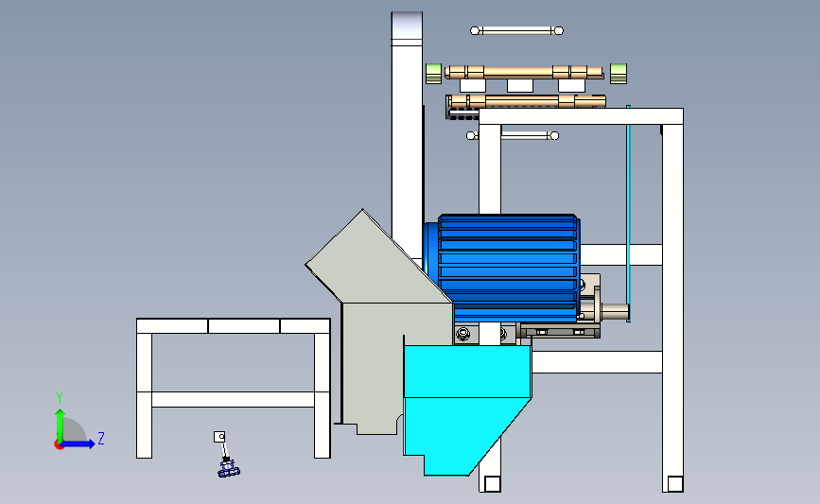Image resolution: width=820 pixels, height=504 pixels.
Task: Click the Z axis label
Action: (x=101, y=438)
